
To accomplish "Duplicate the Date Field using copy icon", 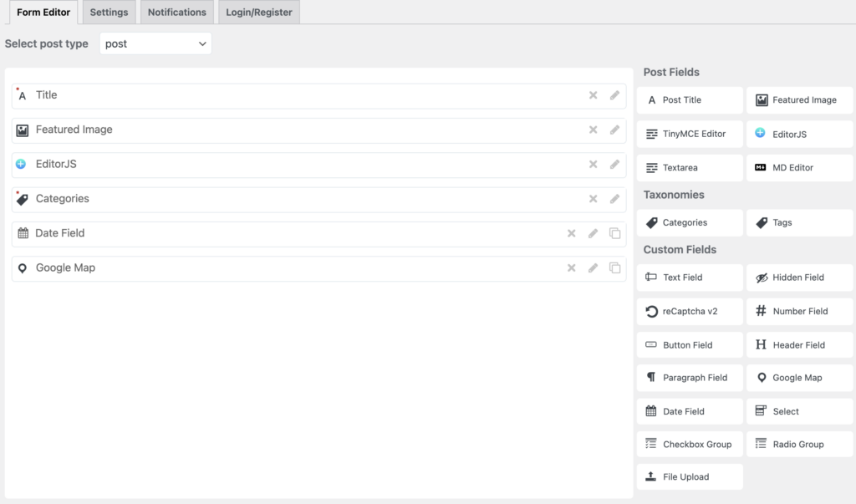I will coord(614,233).
